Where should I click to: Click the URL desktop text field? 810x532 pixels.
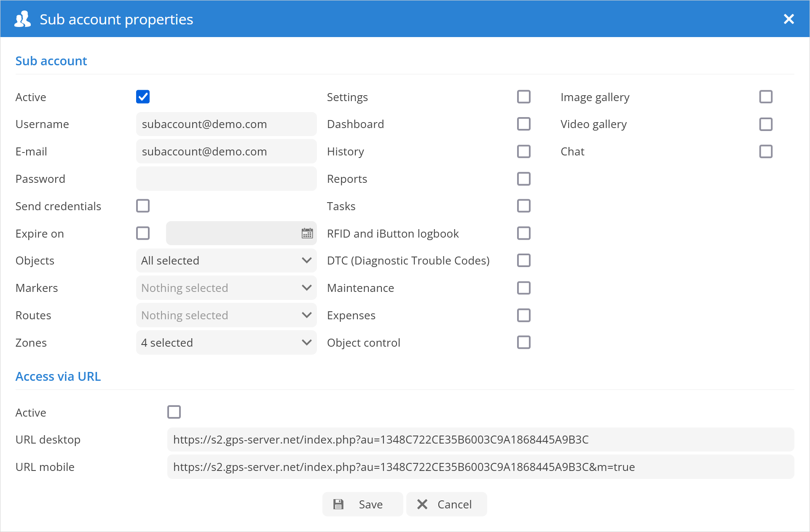coord(480,440)
